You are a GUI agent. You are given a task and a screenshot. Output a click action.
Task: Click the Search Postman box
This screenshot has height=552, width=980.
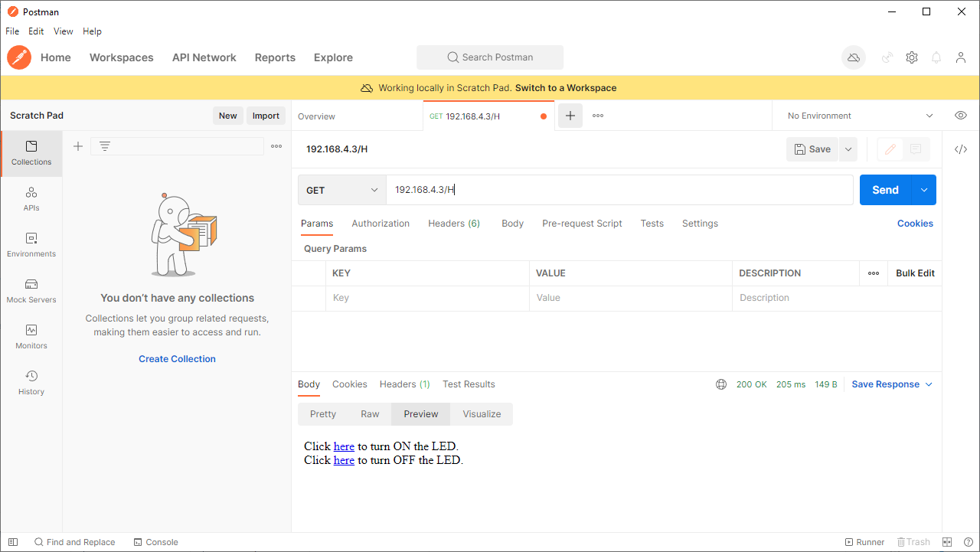tap(490, 57)
